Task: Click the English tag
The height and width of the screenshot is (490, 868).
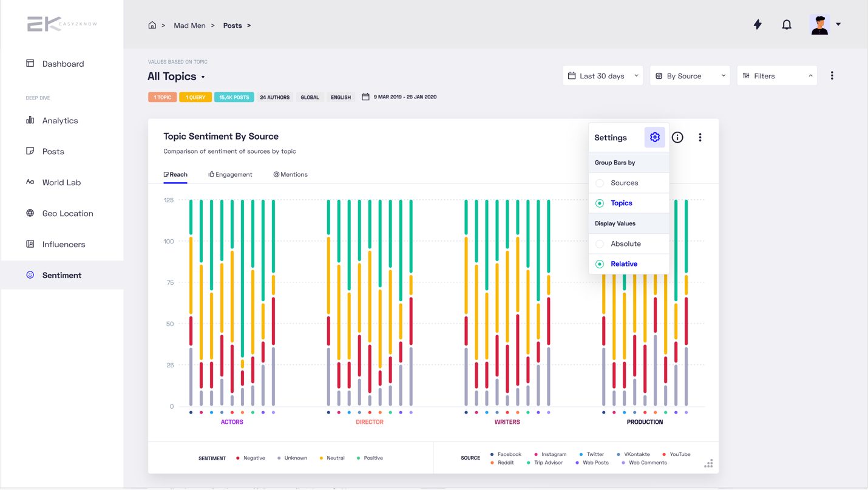Action: click(341, 97)
